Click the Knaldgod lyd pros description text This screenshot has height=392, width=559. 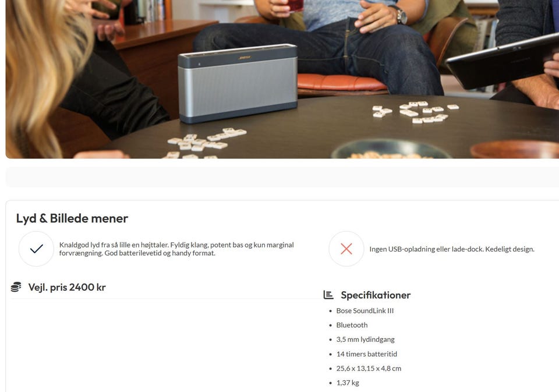pyautogui.click(x=176, y=249)
